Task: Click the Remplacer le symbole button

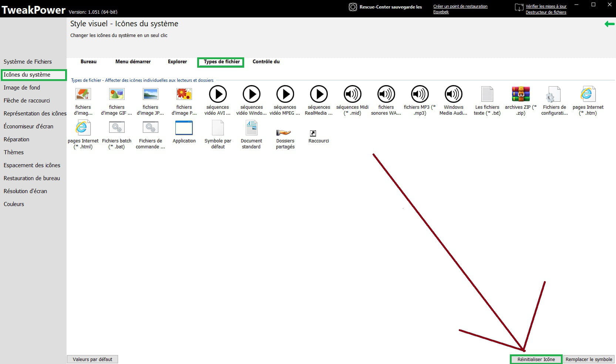Action: pos(589,359)
